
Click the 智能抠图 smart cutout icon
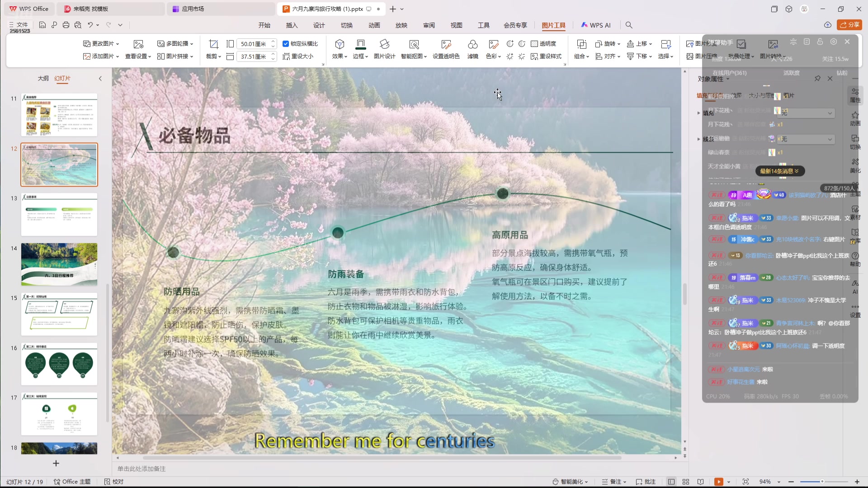[414, 44]
